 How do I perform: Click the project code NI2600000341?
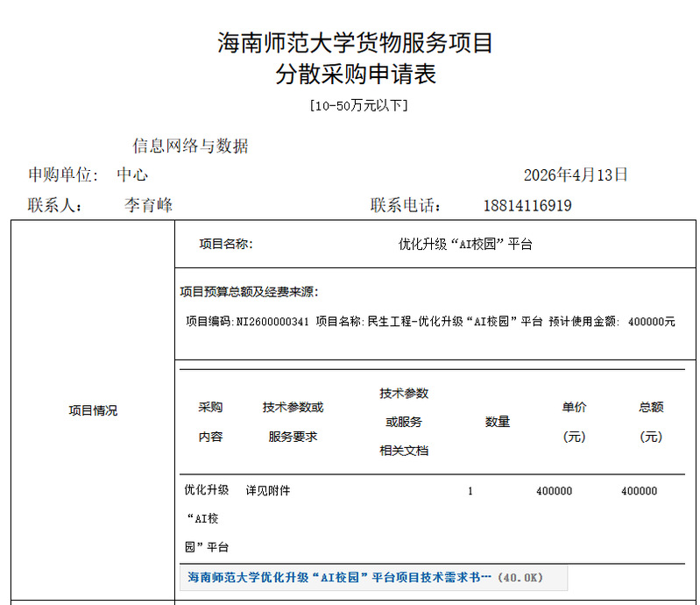pyautogui.click(x=272, y=322)
